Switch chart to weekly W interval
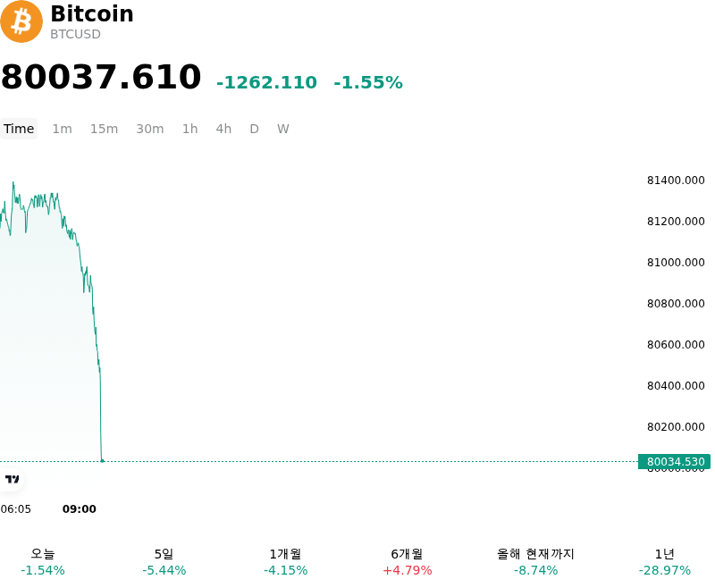715x588 pixels. (283, 129)
